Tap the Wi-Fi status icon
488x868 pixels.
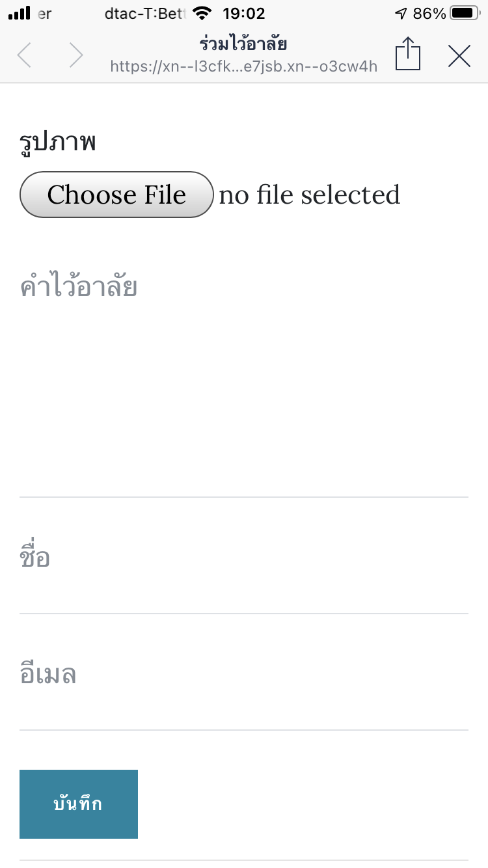[x=203, y=14]
